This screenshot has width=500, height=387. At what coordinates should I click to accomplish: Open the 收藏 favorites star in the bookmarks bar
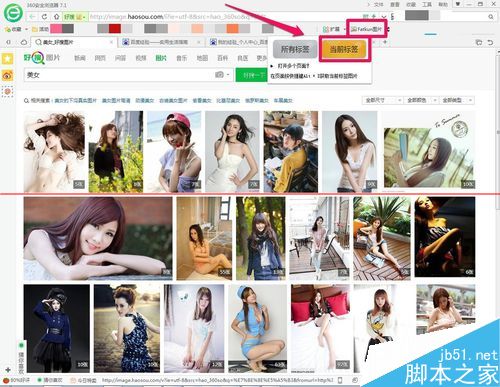(7, 29)
